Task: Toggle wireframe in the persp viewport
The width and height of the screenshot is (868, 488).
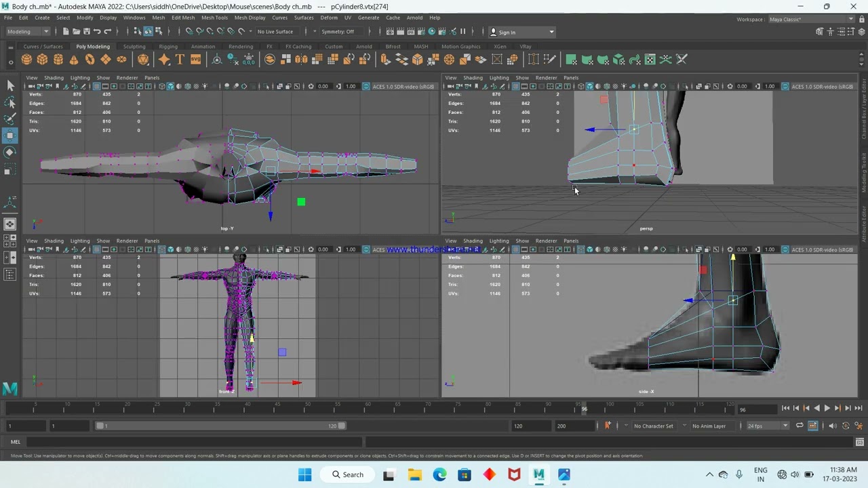Action: tap(581, 86)
